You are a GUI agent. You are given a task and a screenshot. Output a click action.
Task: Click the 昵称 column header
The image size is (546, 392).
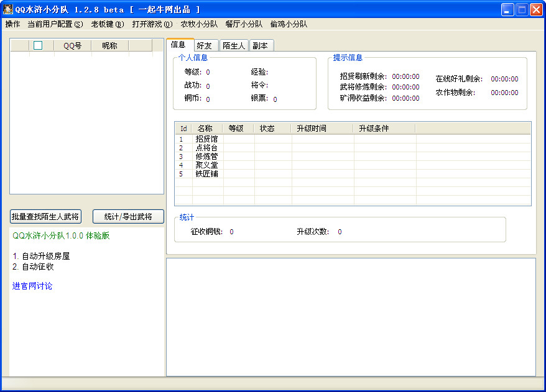(109, 45)
